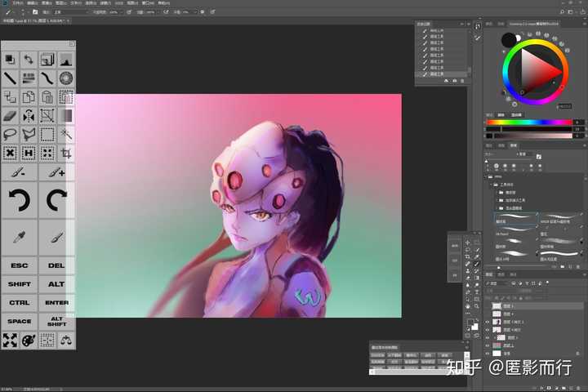588x392 pixels.
Task: Close the open document tab
Action: tap(68, 21)
